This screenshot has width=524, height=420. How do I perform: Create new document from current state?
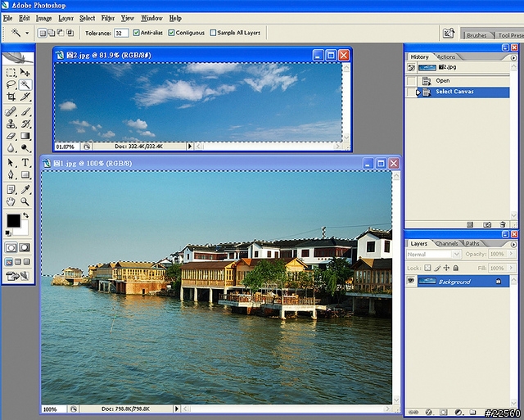tap(470, 224)
